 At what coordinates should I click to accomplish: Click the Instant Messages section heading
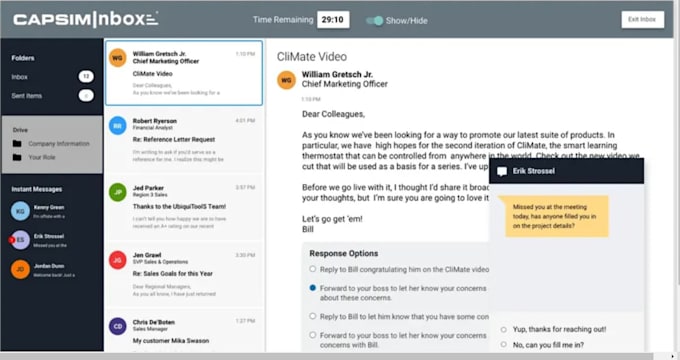point(37,189)
